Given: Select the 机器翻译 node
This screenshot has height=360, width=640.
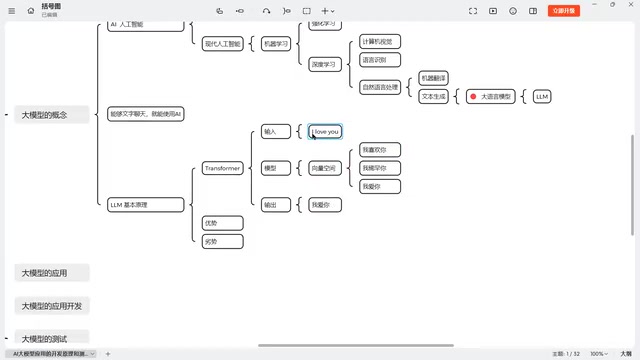Looking at the screenshot, I should click(433, 78).
